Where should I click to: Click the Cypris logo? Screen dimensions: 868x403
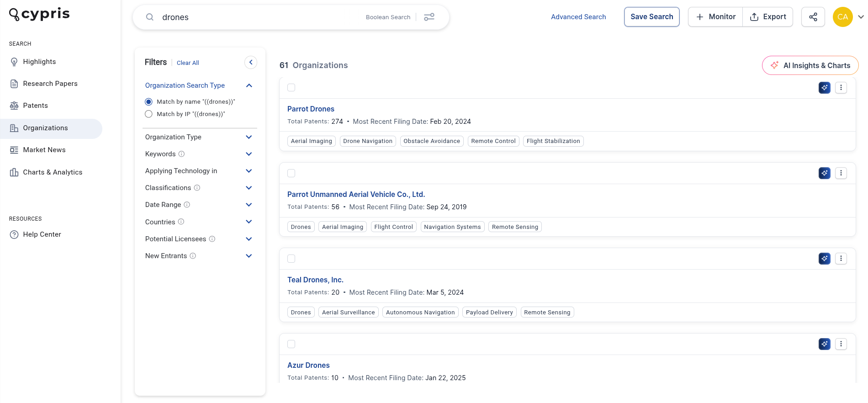[39, 14]
